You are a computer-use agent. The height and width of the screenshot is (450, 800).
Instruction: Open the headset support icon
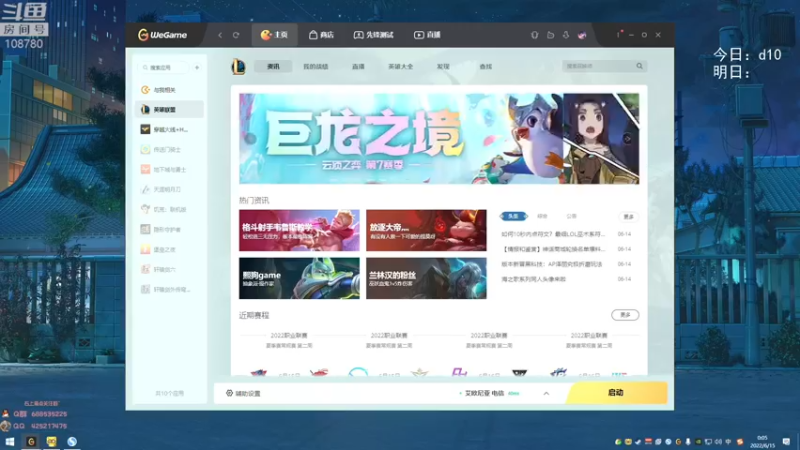[534, 35]
